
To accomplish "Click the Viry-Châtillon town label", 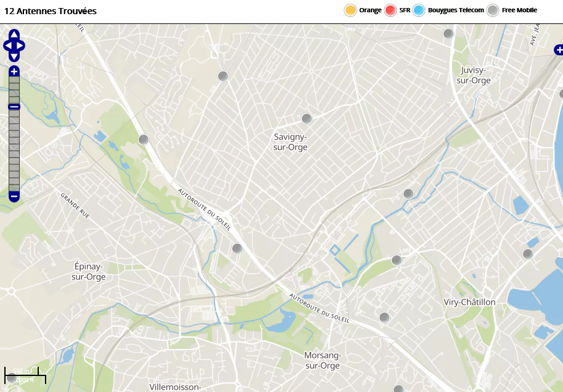I will tap(469, 302).
